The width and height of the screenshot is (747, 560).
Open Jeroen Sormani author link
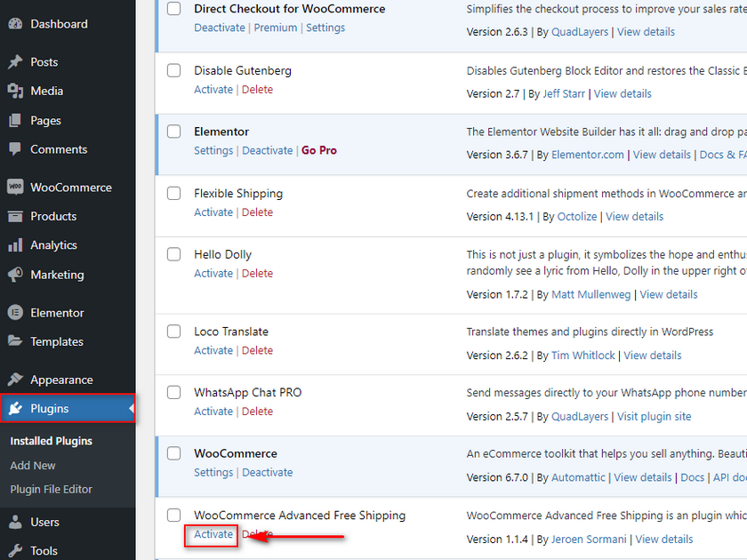(589, 540)
